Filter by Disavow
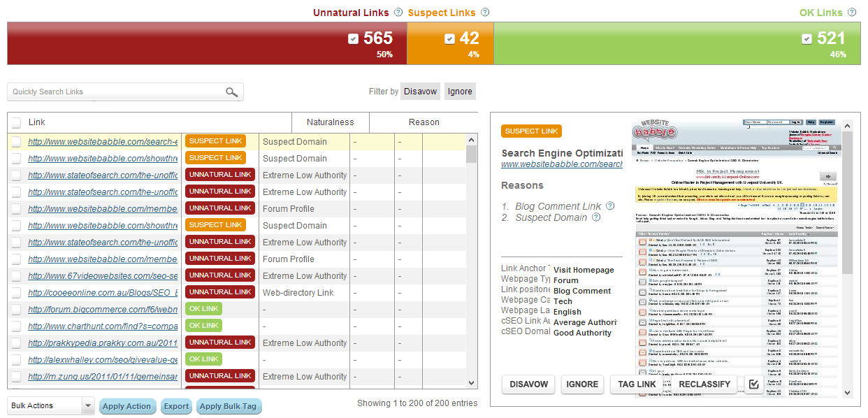868x418 pixels. [x=420, y=92]
